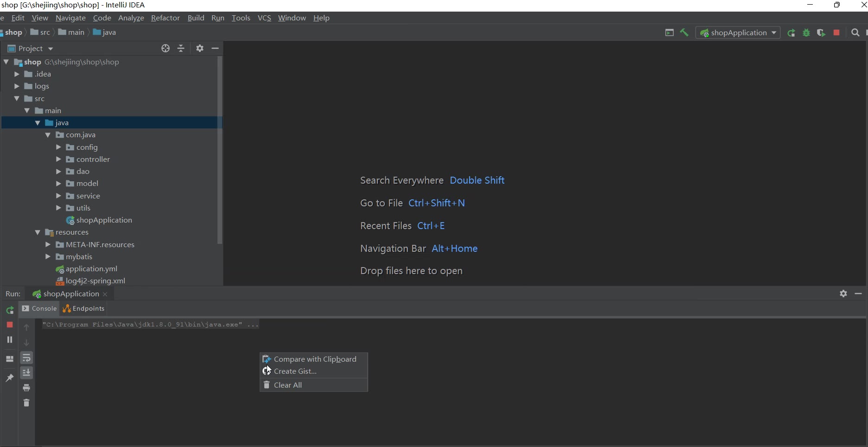868x447 pixels.
Task: Open the shopApplication run configuration dropdown
Action: 738,33
